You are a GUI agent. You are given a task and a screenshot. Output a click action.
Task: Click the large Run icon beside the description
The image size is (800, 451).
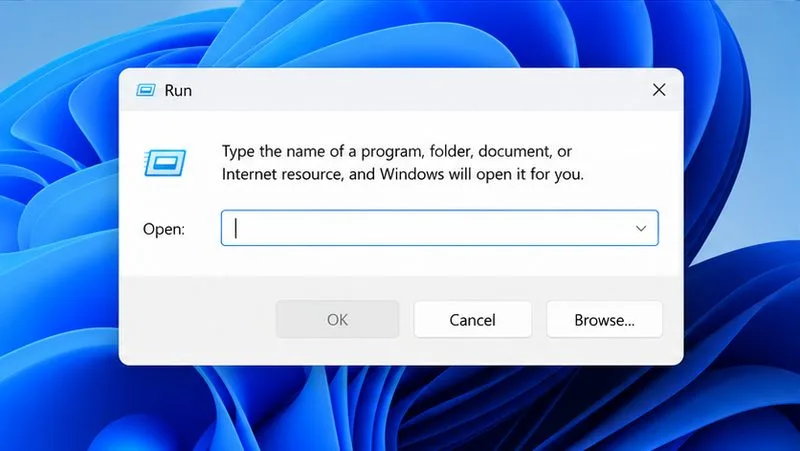pyautogui.click(x=165, y=163)
